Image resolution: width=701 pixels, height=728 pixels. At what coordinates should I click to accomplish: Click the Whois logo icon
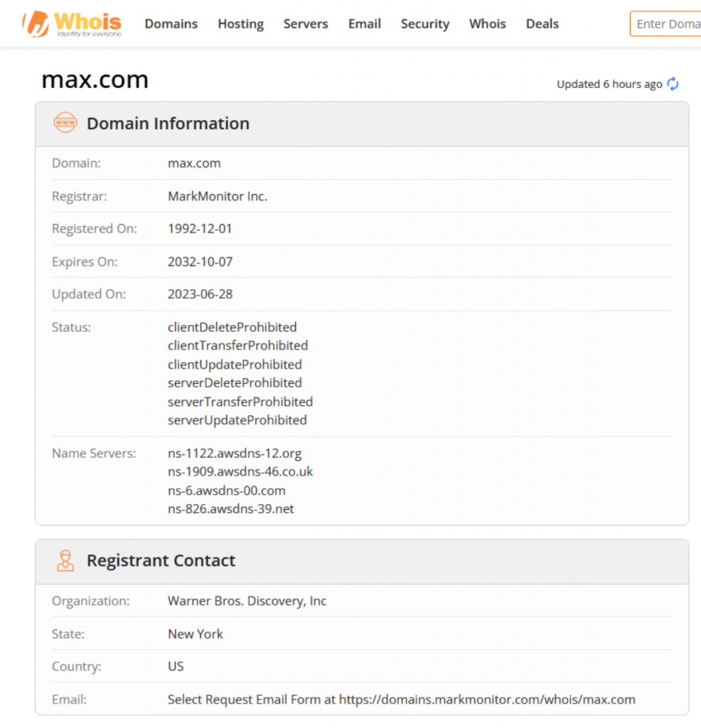37,24
